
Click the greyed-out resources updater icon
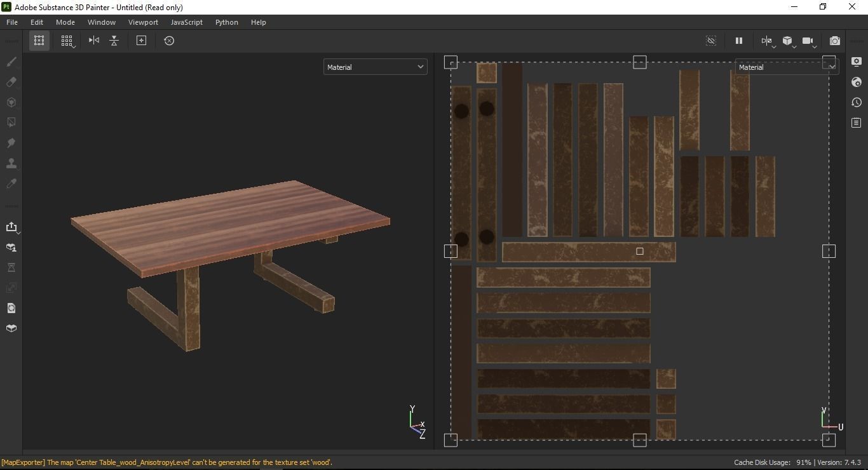pos(11,288)
